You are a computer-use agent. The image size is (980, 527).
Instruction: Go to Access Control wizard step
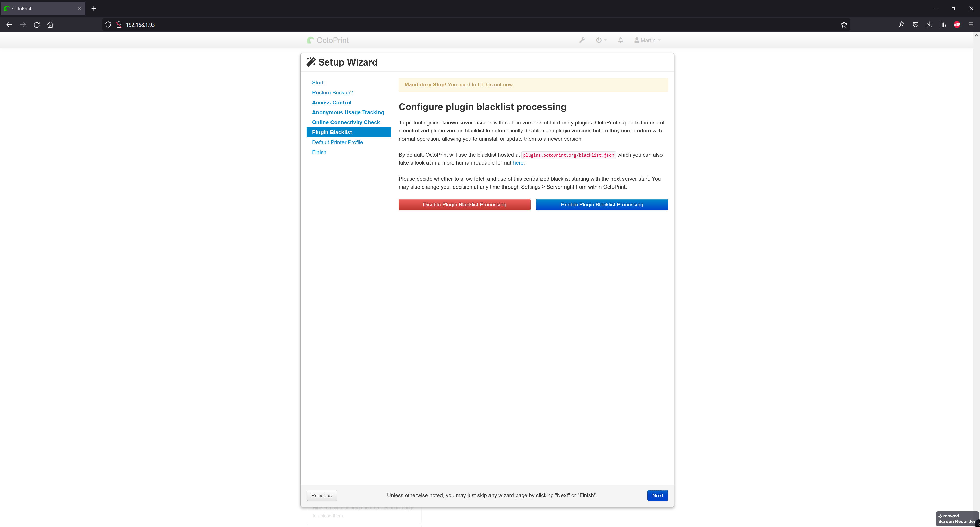(x=331, y=102)
